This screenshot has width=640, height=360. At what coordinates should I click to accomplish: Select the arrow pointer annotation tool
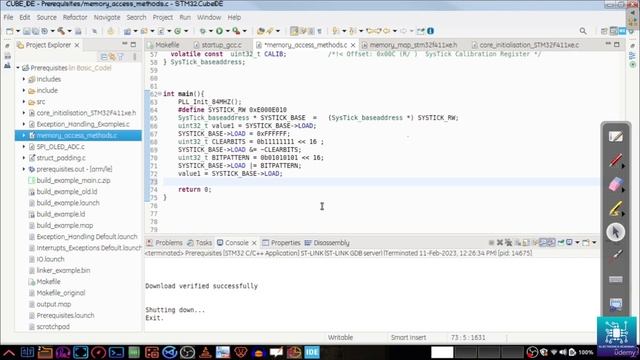click(x=616, y=232)
